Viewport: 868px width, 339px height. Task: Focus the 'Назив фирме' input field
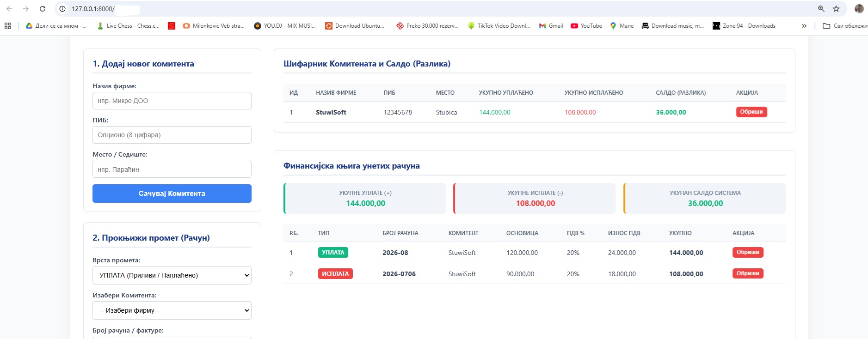172,101
